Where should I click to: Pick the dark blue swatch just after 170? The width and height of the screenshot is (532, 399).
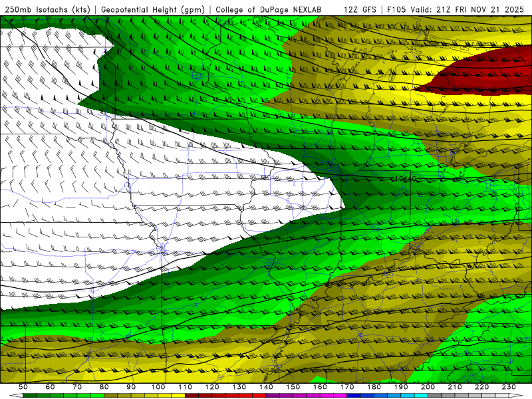click(x=354, y=395)
